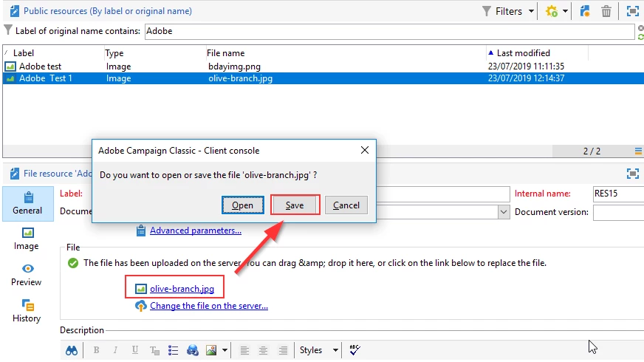The image size is (644, 362).
Task: Switch to the Preview tab
Action: 27,275
